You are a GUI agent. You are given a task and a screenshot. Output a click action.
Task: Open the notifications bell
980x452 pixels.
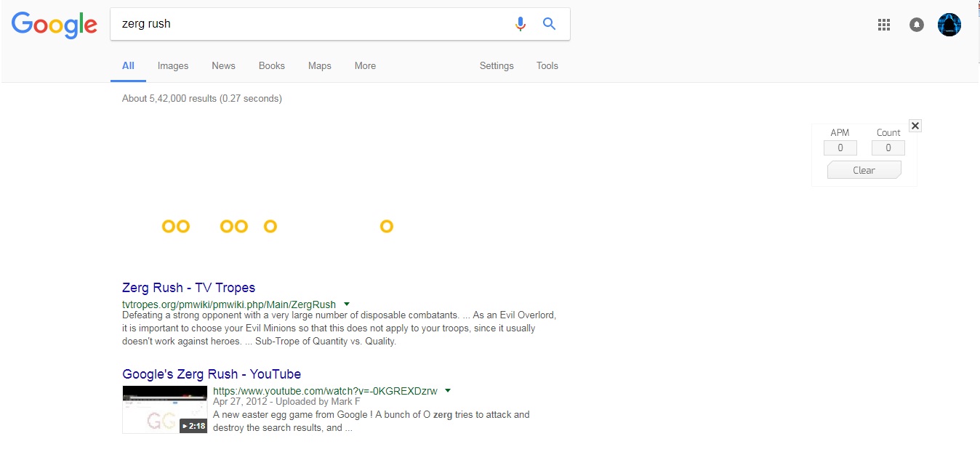coord(917,25)
